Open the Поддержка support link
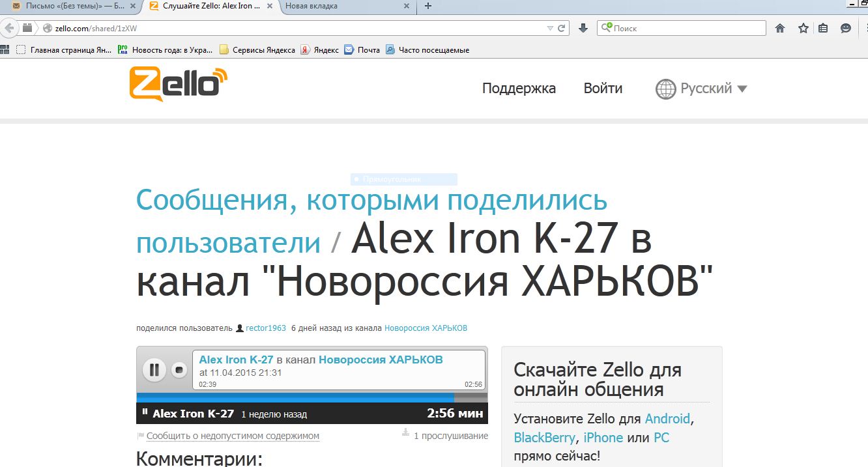 pyautogui.click(x=519, y=89)
